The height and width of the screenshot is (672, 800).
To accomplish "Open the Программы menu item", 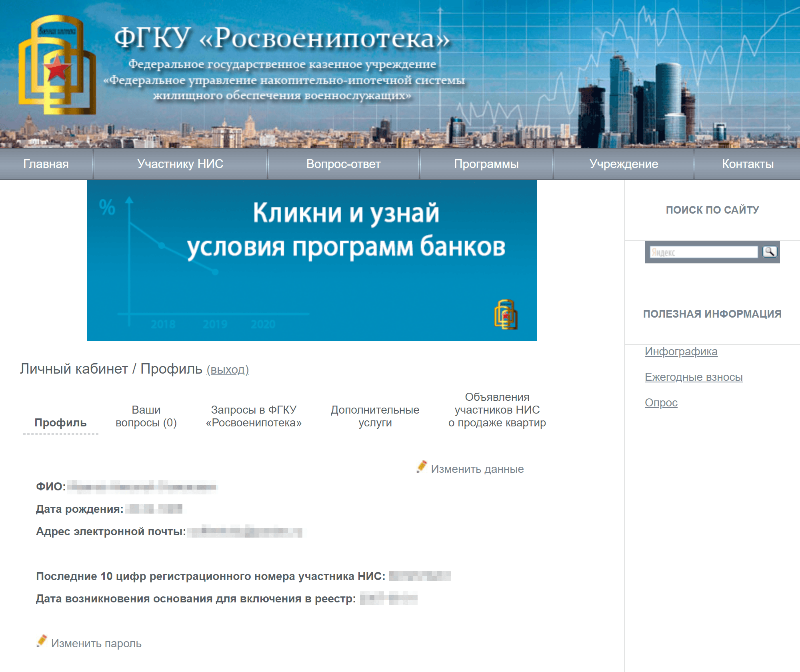I will coord(486,164).
